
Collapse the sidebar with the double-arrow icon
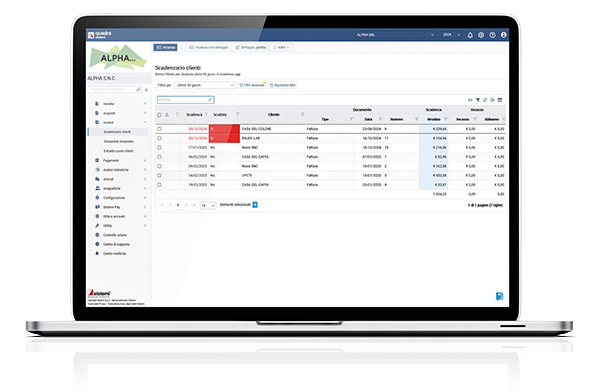coord(146,90)
